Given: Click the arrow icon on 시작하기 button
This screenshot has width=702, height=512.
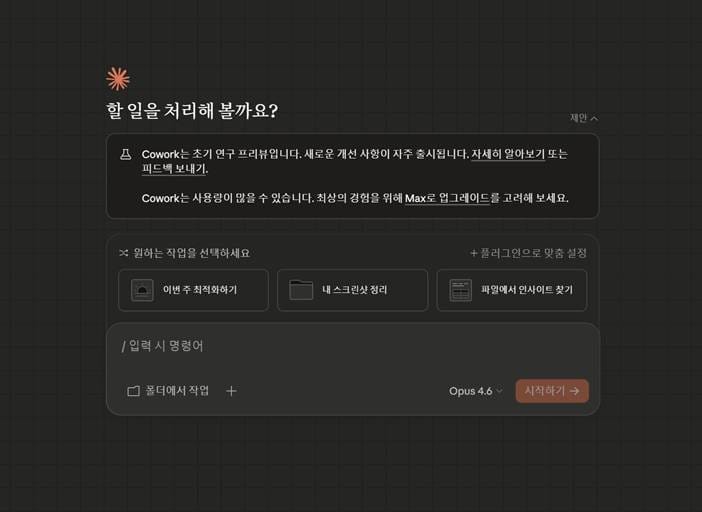Looking at the screenshot, I should (x=575, y=391).
